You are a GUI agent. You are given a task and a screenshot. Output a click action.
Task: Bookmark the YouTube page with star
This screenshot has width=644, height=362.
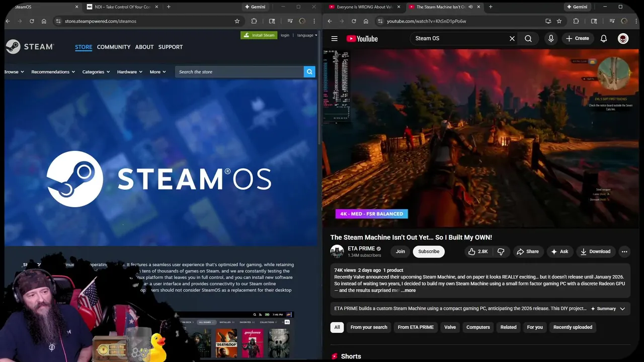[559, 21]
